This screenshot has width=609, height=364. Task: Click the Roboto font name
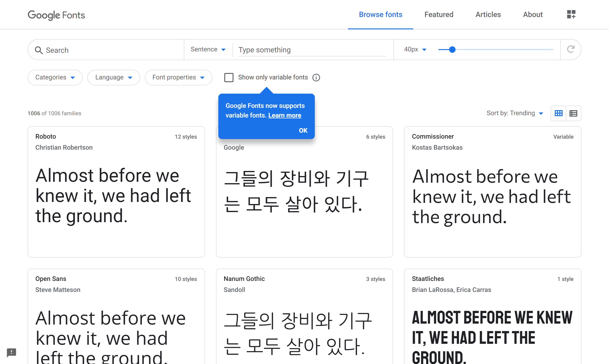click(x=46, y=136)
